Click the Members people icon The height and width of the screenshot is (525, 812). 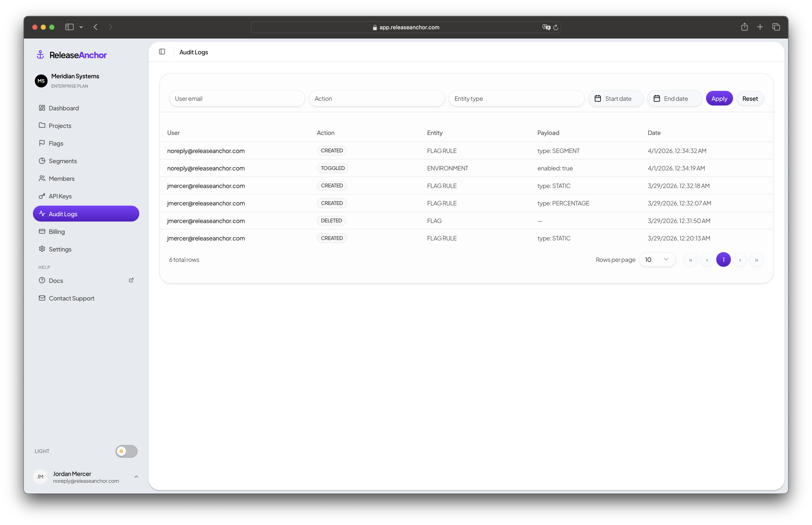pos(42,178)
